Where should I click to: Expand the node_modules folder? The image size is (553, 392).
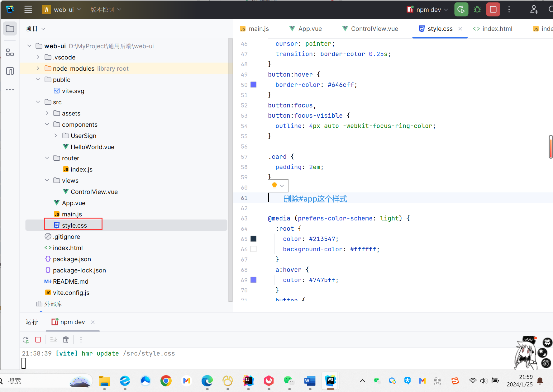coord(38,68)
